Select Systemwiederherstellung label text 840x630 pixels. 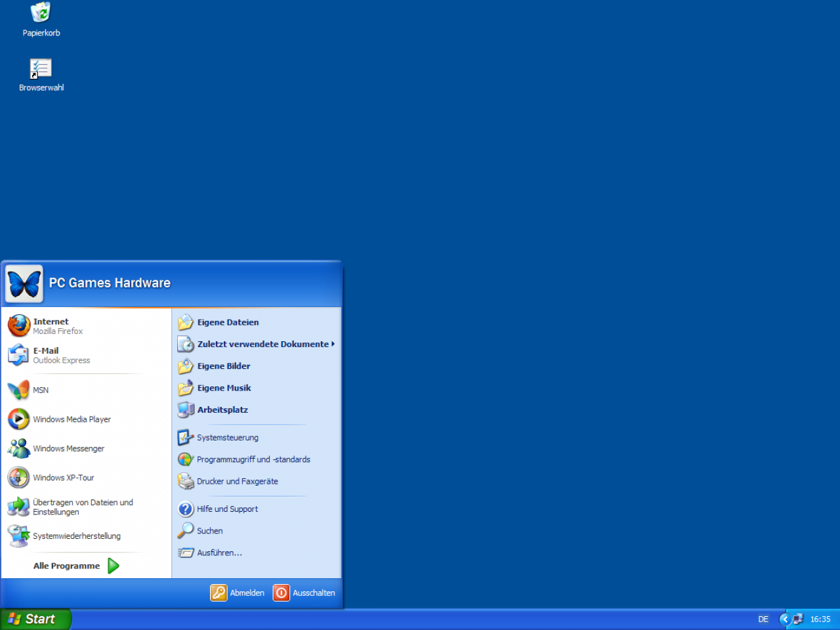tap(77, 536)
